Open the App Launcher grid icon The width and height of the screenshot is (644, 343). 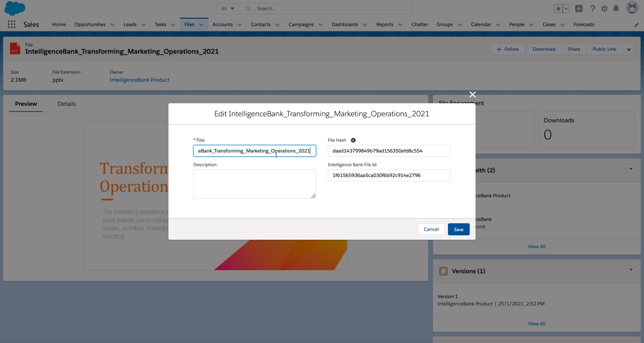tap(11, 25)
